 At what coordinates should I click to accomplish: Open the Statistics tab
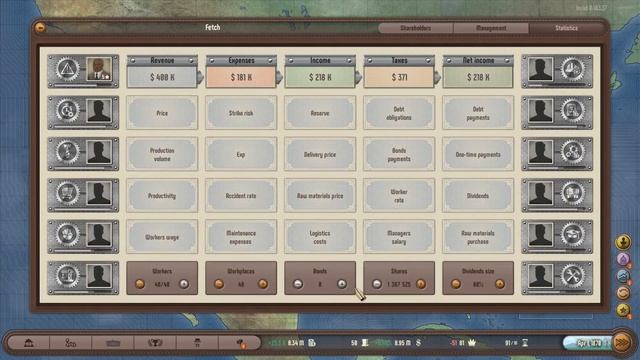[x=566, y=28]
